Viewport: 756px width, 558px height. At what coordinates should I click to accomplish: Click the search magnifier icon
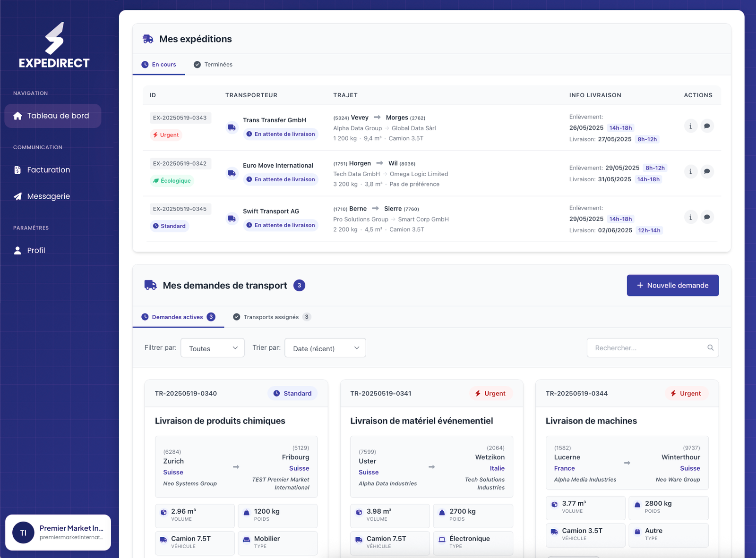tap(710, 348)
